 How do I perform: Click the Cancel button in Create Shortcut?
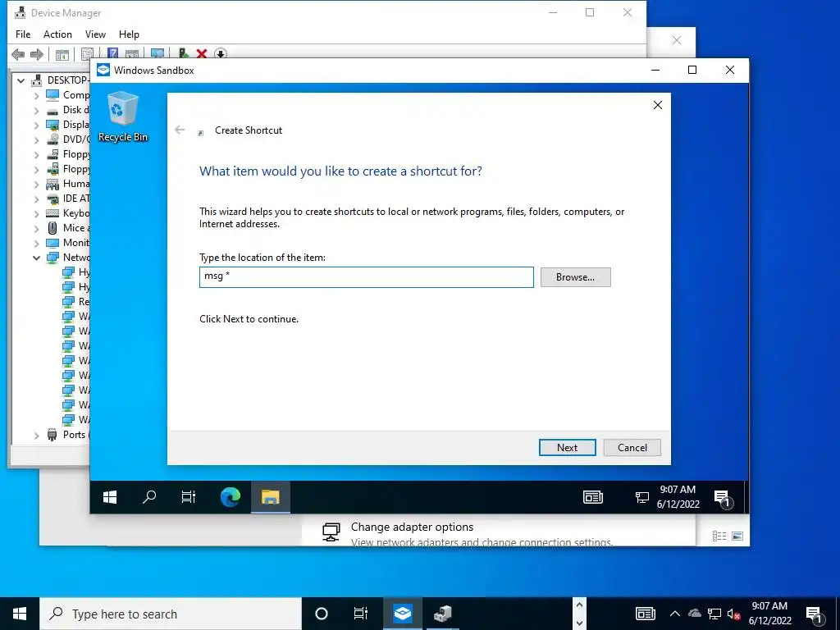[632, 447]
